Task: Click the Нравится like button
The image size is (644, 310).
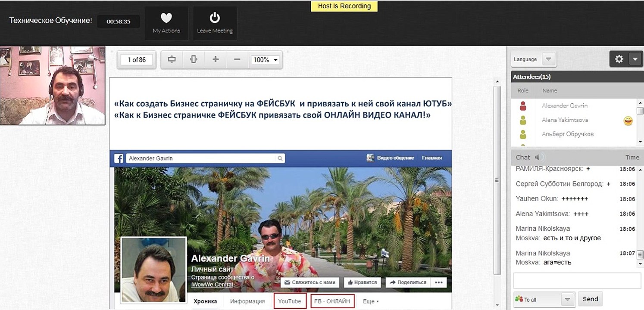Action: tap(362, 282)
